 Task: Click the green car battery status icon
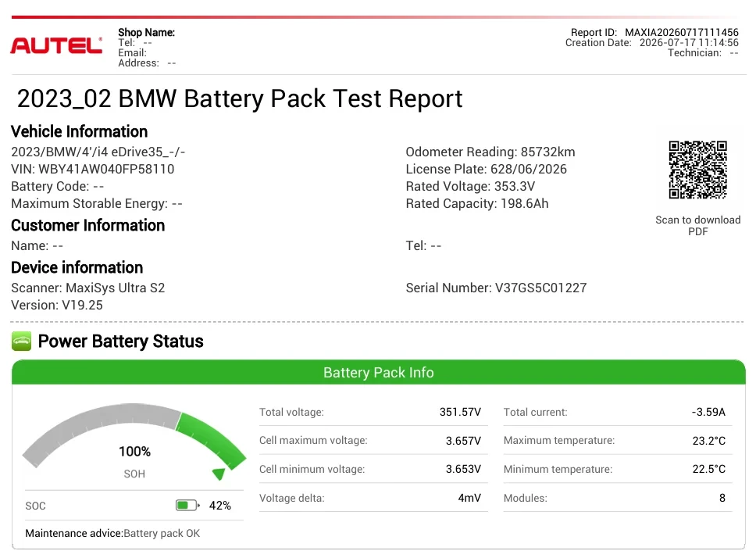click(21, 341)
